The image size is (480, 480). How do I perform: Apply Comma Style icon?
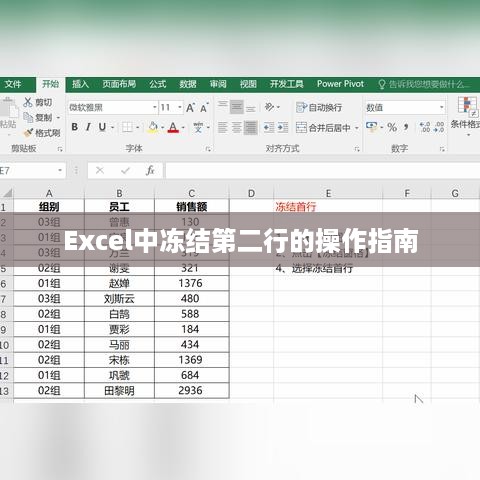tap(406, 127)
